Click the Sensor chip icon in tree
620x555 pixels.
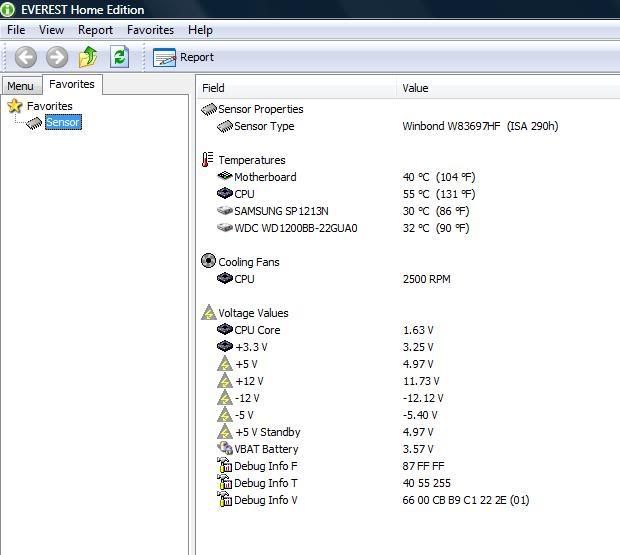34,123
